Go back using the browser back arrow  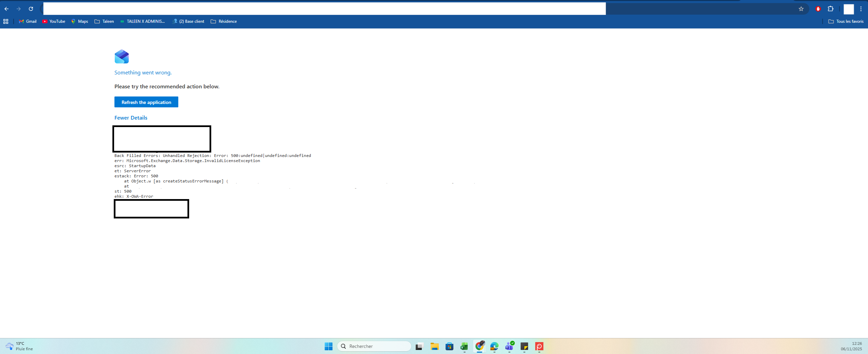click(x=6, y=9)
